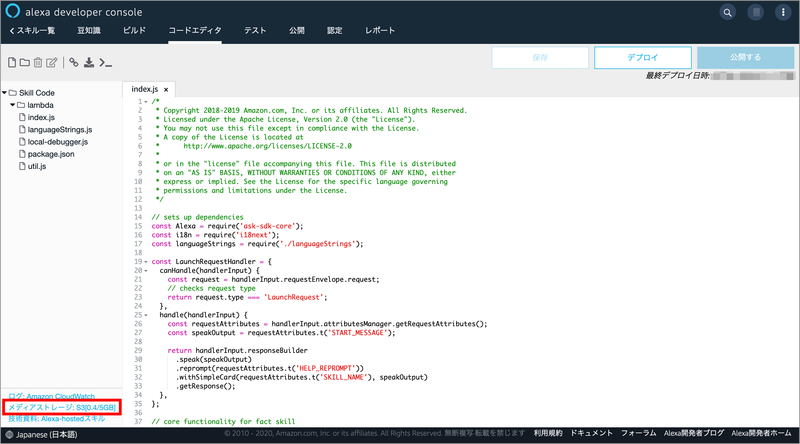Screen dimensions: 800x444
Task: Click the new folder icon
Action: pyautogui.click(x=24, y=62)
